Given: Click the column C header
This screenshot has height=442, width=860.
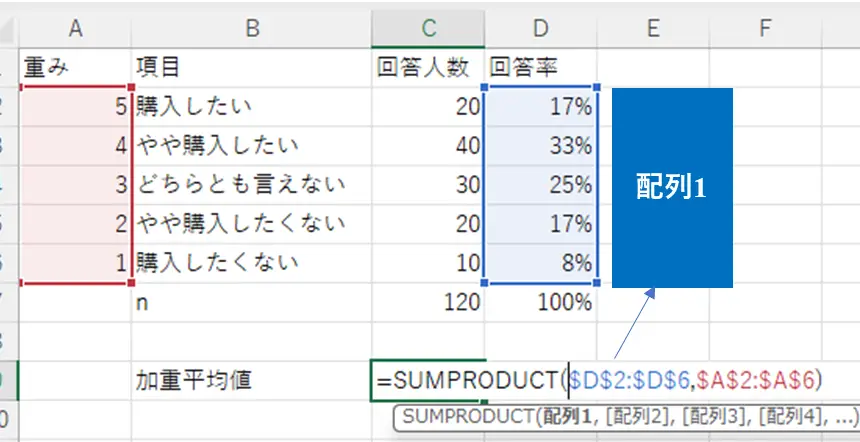Looking at the screenshot, I should [x=428, y=28].
